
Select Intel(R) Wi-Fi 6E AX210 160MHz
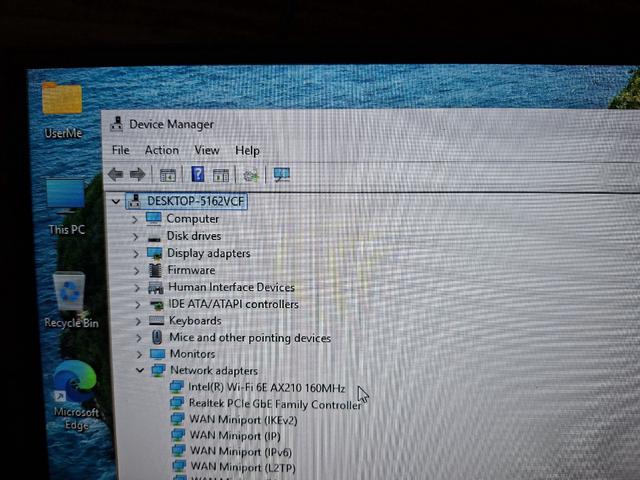tap(267, 388)
